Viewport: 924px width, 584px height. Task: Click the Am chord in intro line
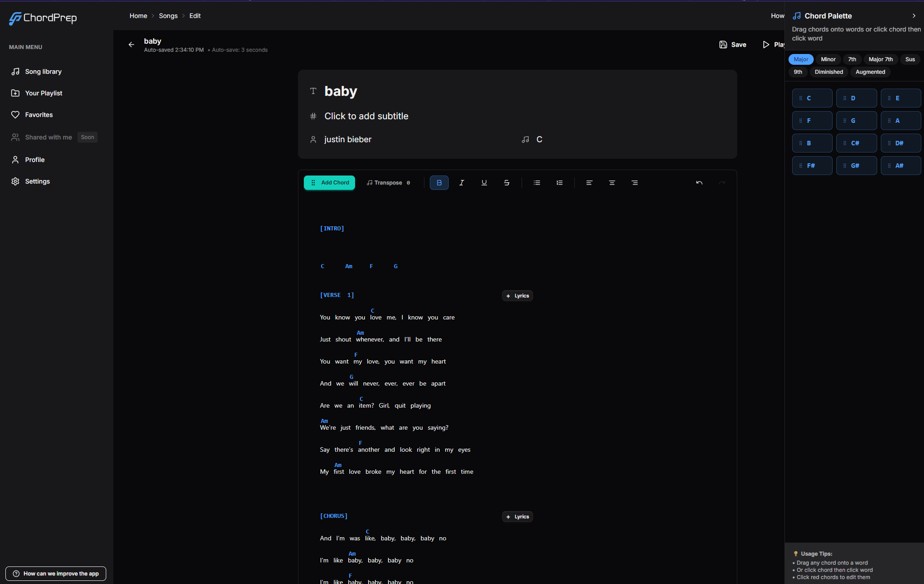[x=349, y=266]
